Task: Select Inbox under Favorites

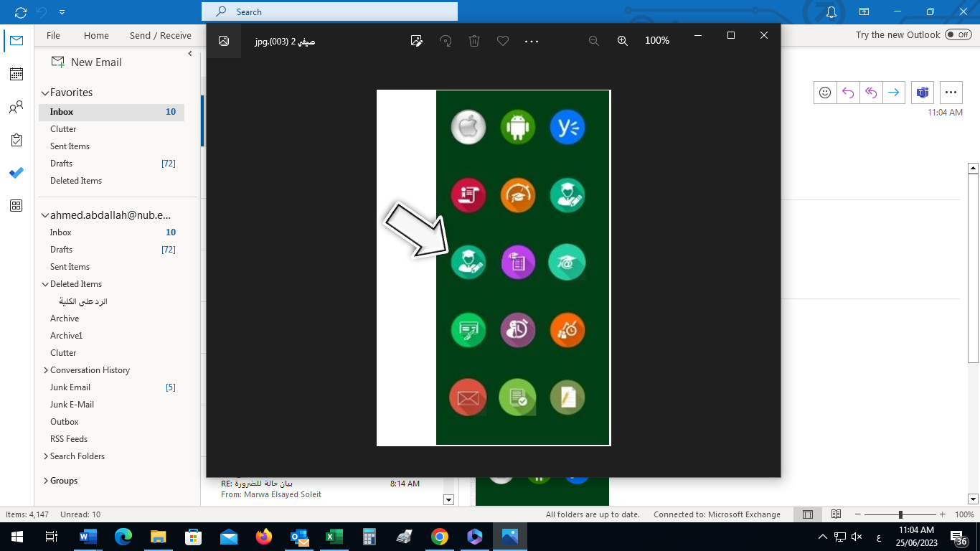Action: click(x=111, y=112)
